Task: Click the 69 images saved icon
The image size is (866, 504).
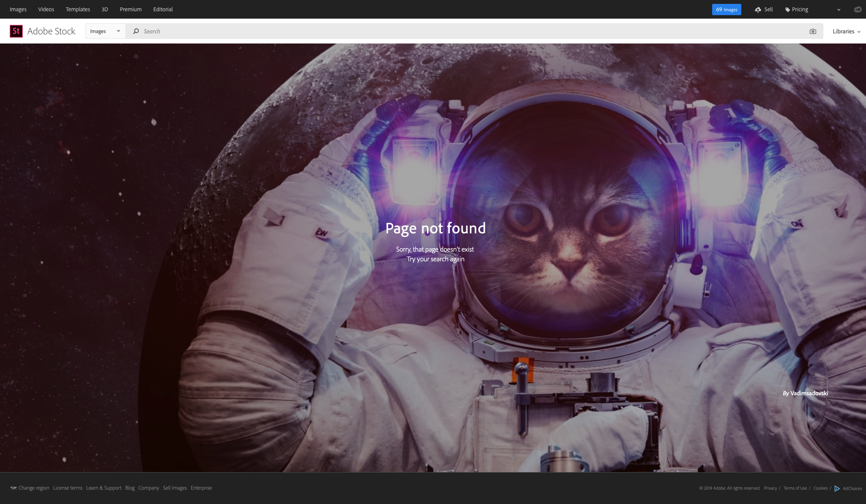Action: click(726, 9)
